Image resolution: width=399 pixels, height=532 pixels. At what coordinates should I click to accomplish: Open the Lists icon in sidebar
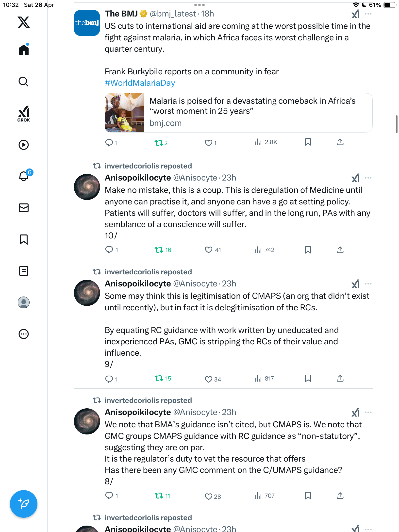click(x=24, y=271)
